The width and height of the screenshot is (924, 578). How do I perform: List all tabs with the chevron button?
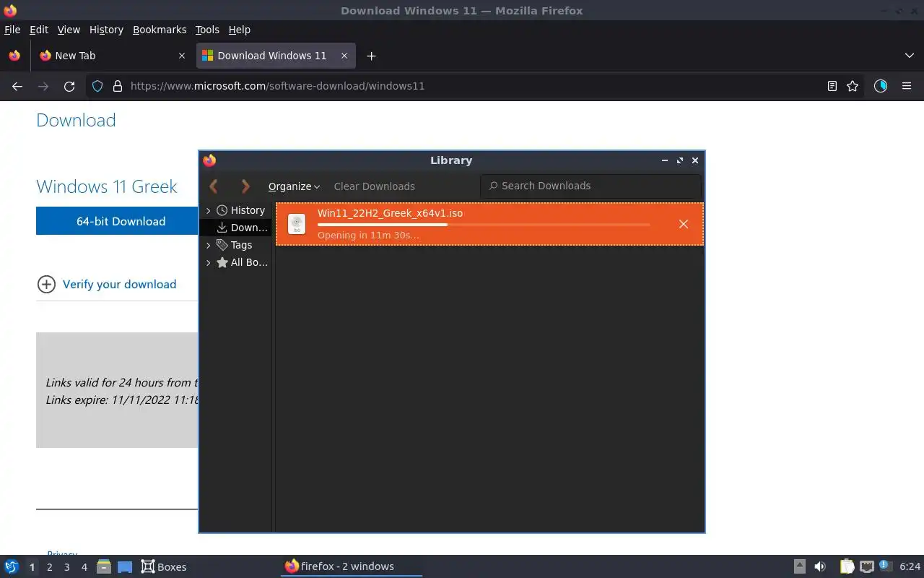(x=909, y=56)
